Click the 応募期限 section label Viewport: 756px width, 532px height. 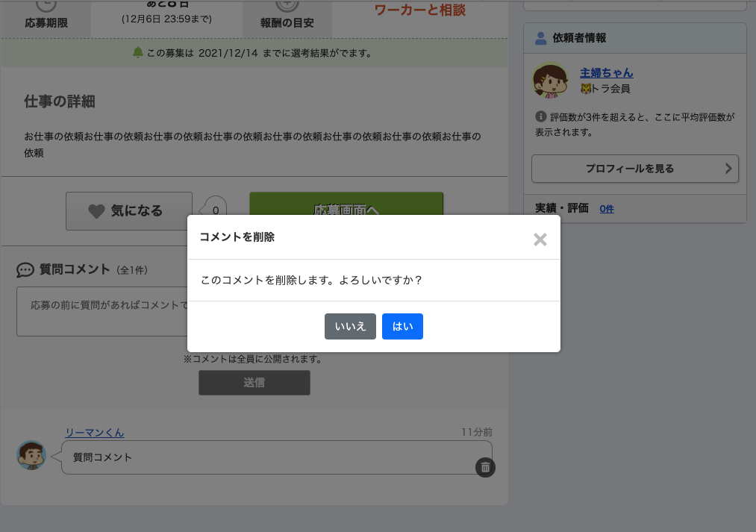coord(46,22)
